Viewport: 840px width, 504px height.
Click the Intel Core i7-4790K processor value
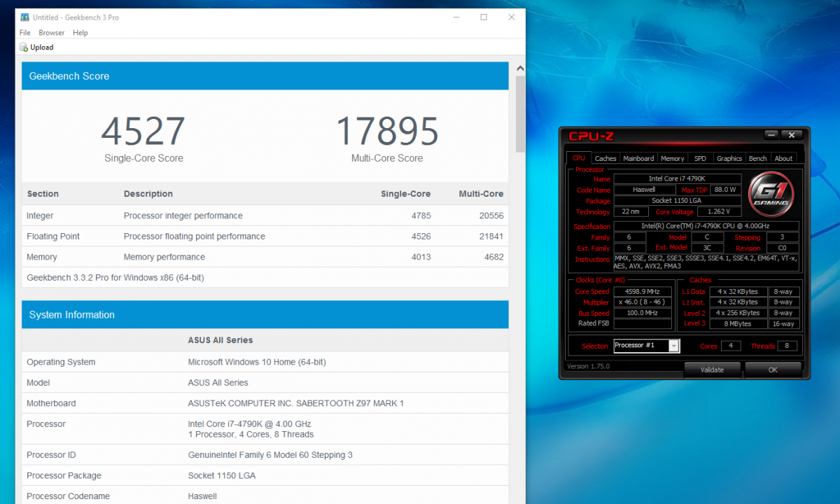(x=251, y=429)
